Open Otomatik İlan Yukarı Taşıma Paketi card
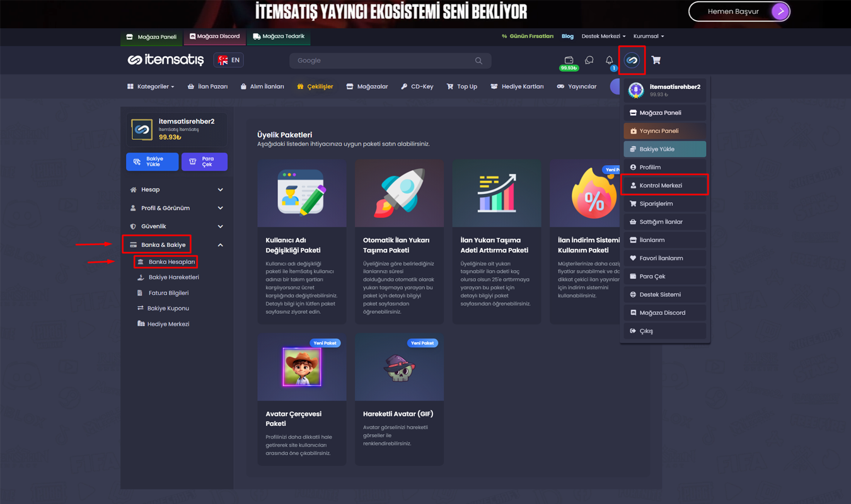Image resolution: width=851 pixels, height=504 pixels. click(399, 242)
